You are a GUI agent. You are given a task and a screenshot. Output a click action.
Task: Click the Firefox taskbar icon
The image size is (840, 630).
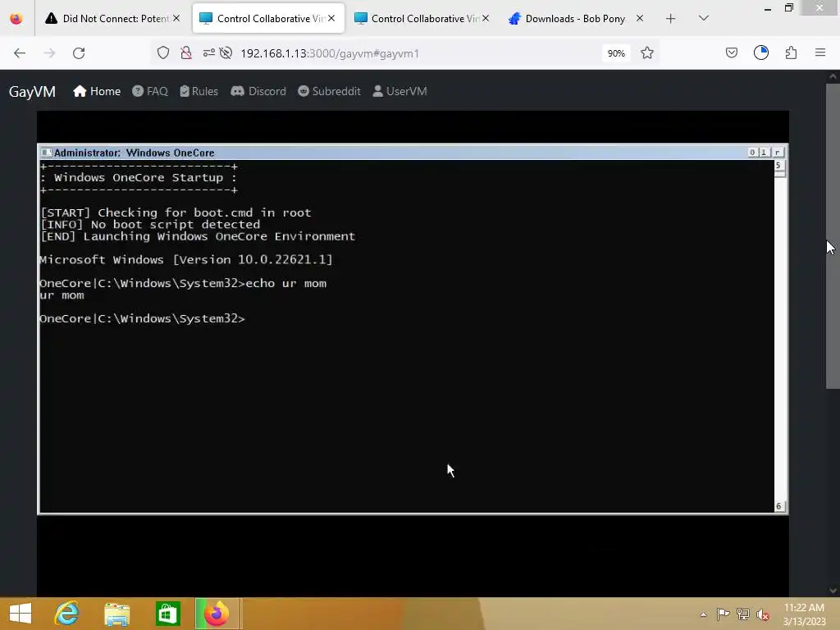click(217, 614)
